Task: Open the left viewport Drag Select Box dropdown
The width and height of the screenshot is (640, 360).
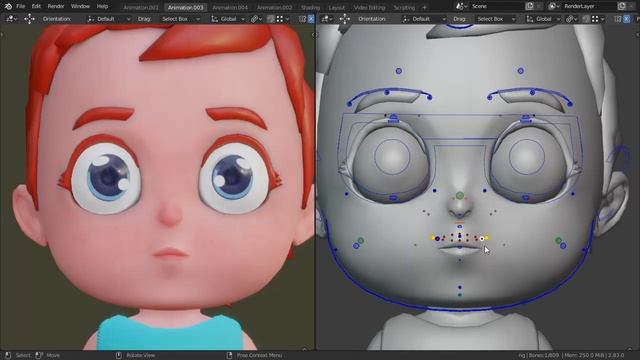Action: click(180, 19)
